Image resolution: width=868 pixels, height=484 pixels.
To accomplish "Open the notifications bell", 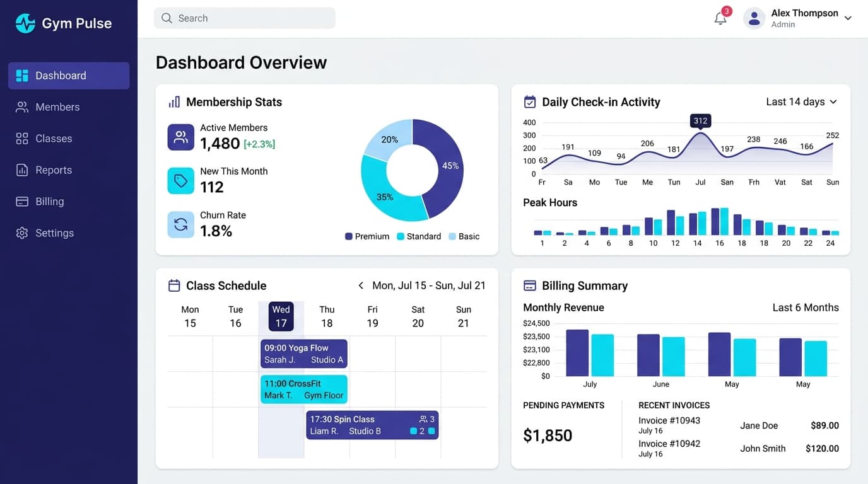I will click(720, 18).
